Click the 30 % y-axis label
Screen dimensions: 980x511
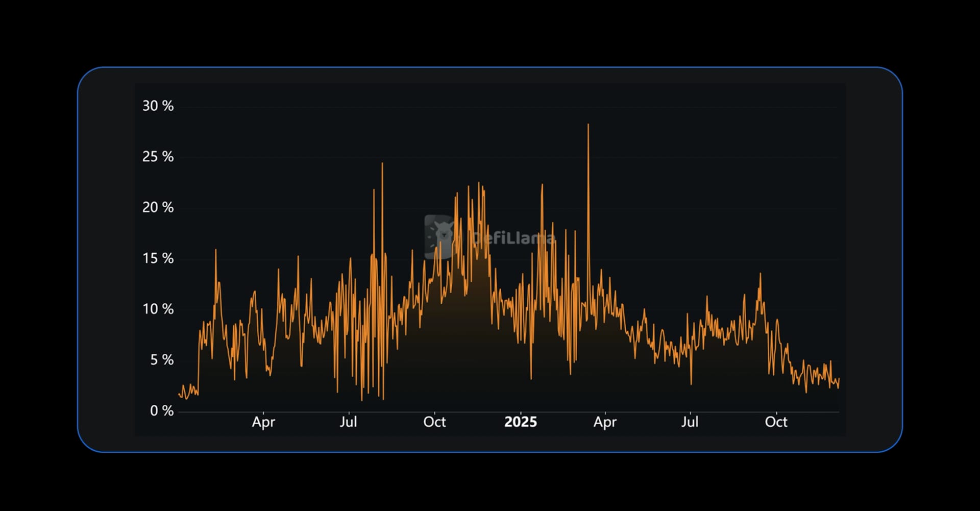(158, 106)
